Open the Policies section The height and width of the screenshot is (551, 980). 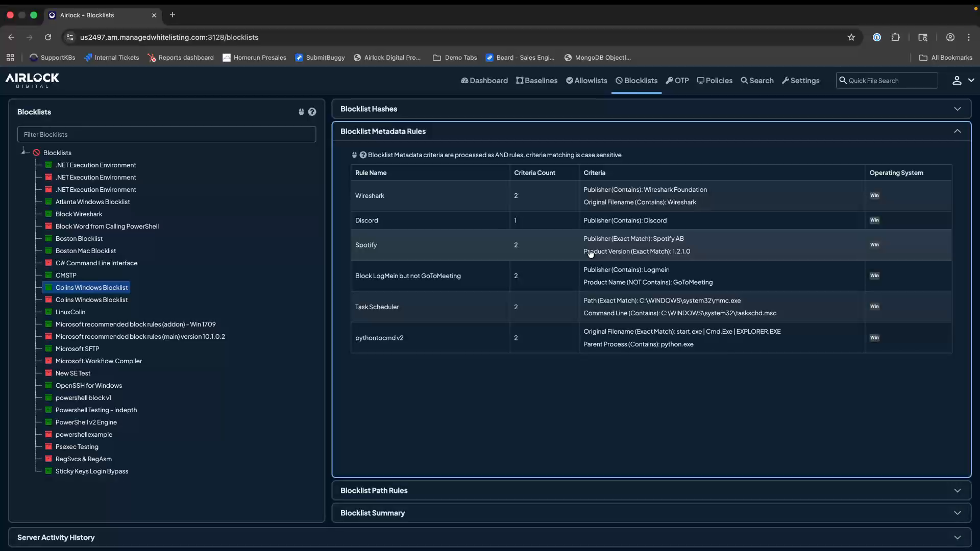(715, 80)
